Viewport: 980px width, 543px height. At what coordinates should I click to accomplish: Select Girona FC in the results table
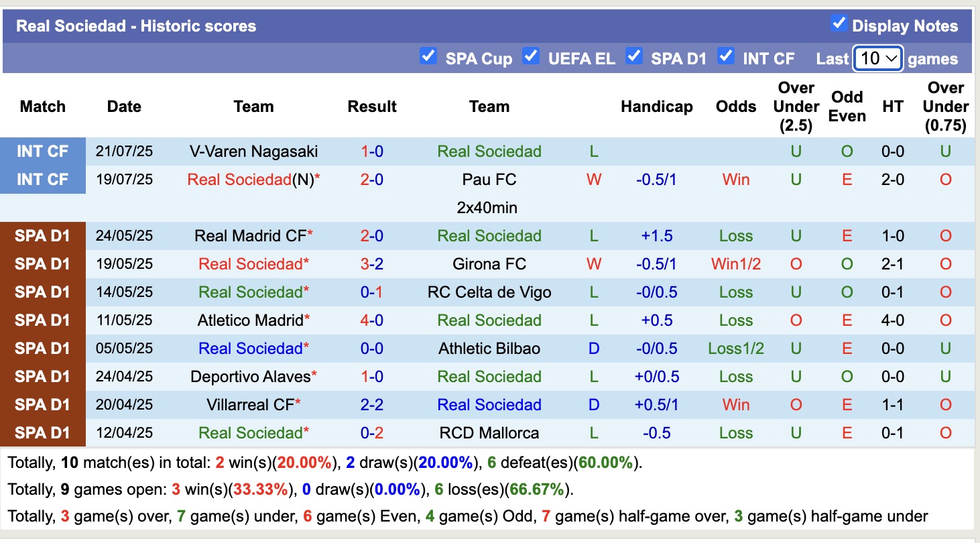[489, 263]
